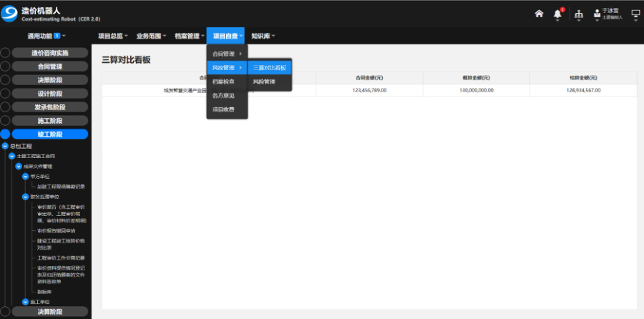Select the radio circle beside 合同管理 stage

5,67
